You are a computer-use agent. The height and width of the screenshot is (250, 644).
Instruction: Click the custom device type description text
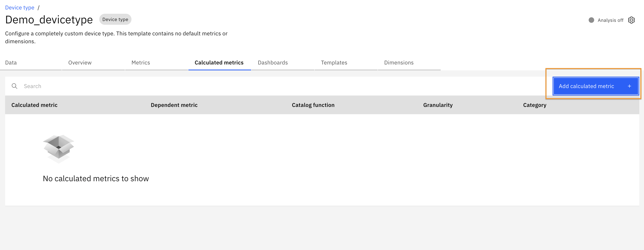(x=116, y=37)
